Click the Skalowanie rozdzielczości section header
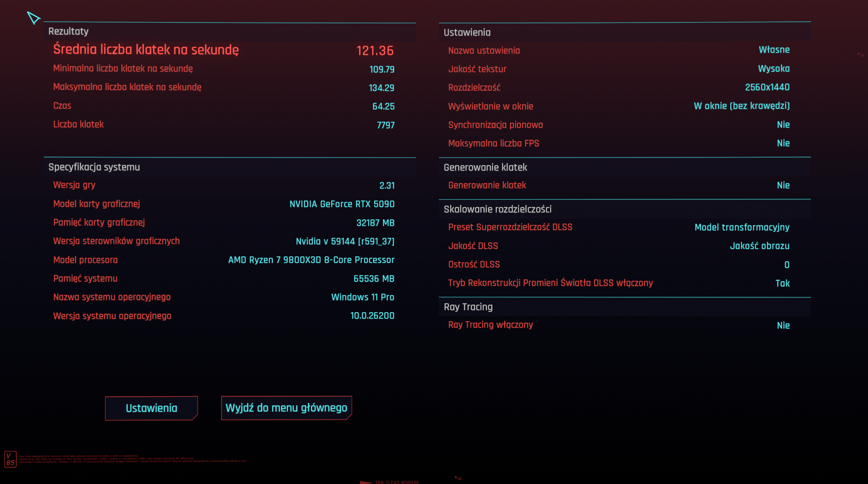 click(497, 209)
